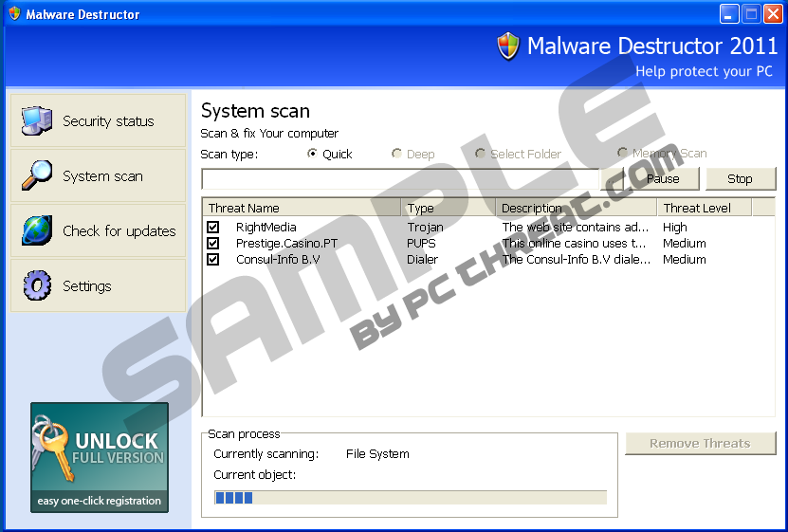788x532 pixels.
Task: Click the Remove Threats button
Action: click(701, 443)
